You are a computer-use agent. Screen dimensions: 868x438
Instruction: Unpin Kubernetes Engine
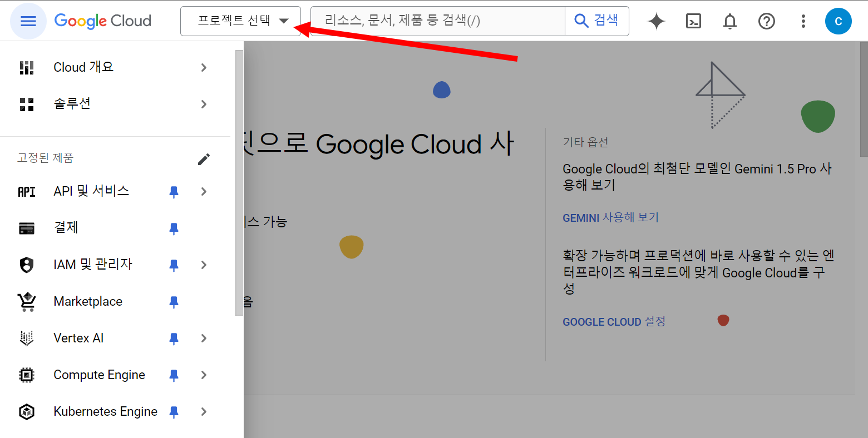pyautogui.click(x=174, y=412)
